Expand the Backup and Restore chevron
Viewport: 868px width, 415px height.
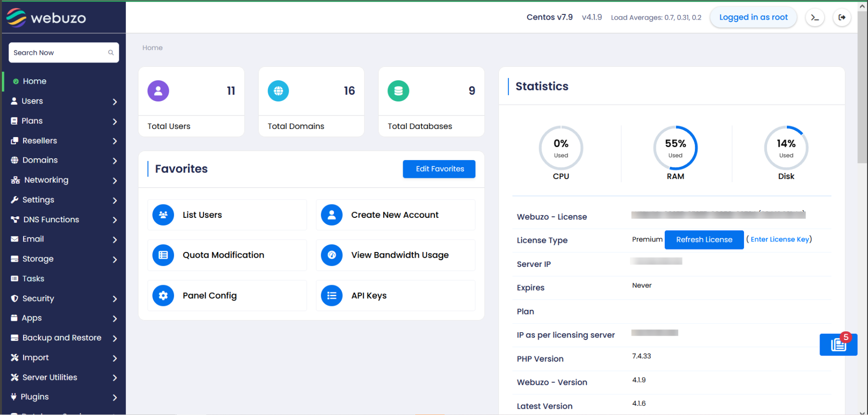pos(114,338)
